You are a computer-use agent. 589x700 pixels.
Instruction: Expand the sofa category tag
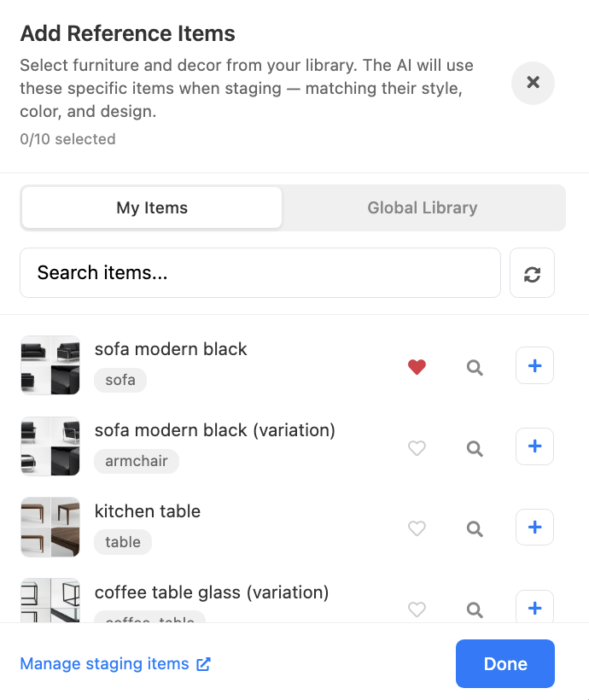120,380
